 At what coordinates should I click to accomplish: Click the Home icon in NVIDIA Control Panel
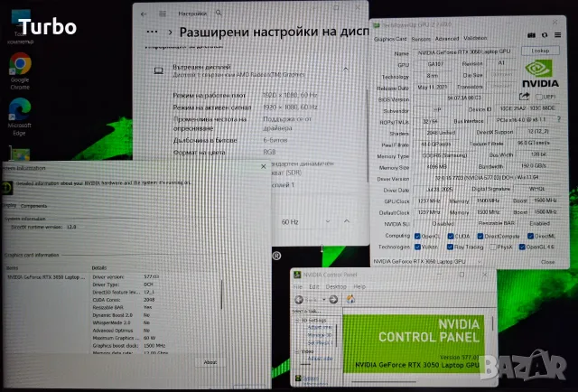coord(350,299)
